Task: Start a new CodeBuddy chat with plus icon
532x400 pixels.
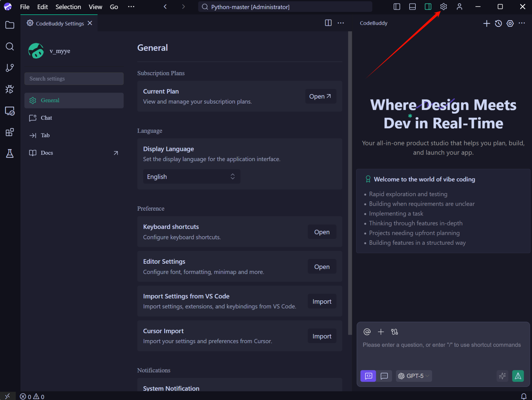Action: [486, 23]
